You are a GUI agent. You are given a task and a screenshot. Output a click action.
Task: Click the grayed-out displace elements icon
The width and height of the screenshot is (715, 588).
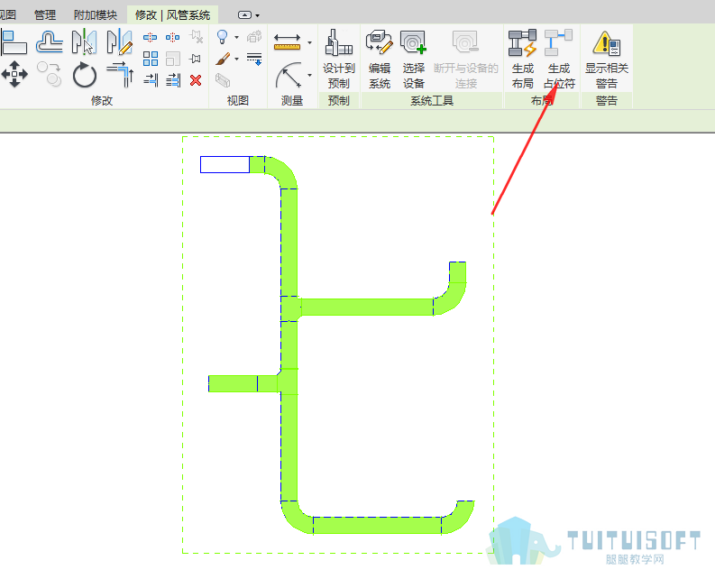pos(254,37)
